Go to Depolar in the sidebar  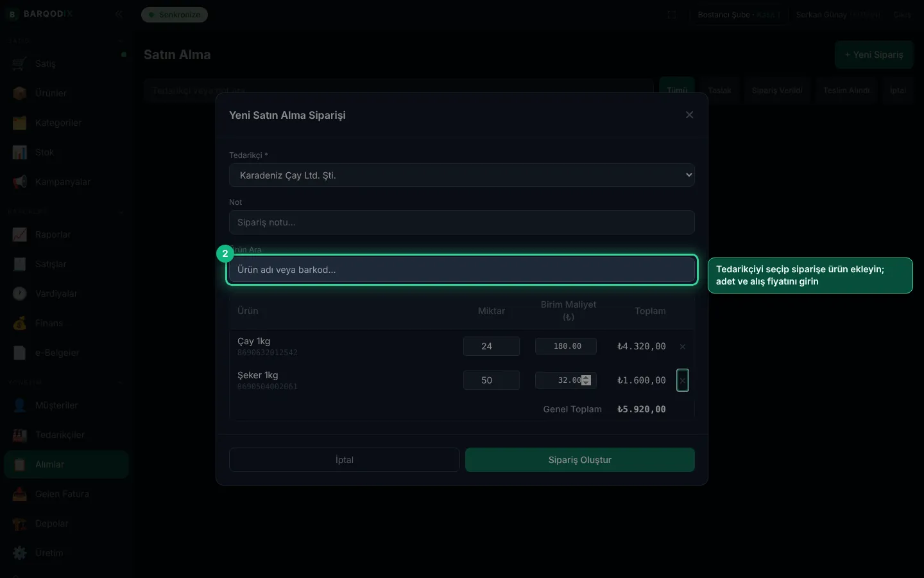[x=66, y=523]
